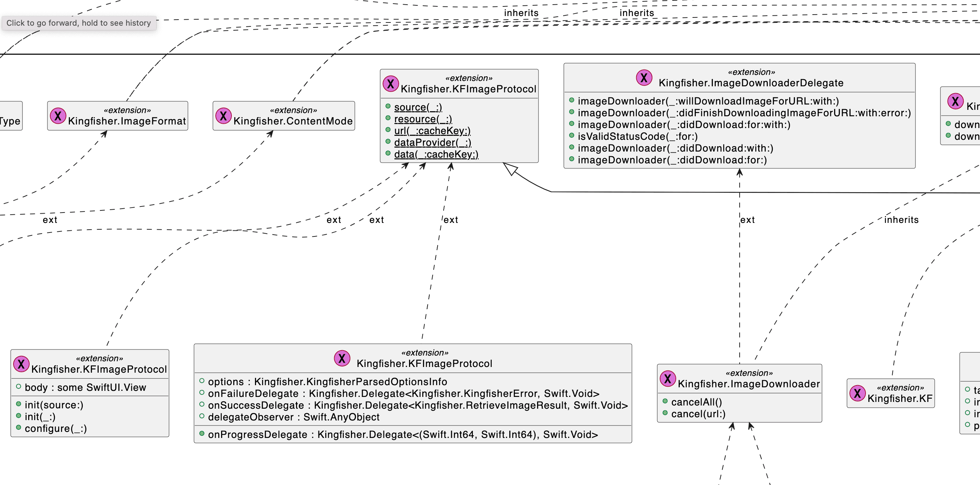
Task: Follow the dataProvider(_:) link
Action: tap(432, 143)
